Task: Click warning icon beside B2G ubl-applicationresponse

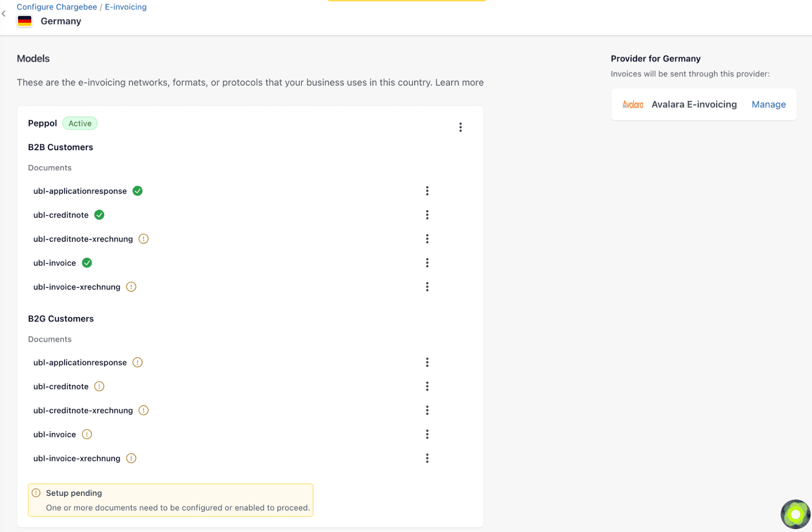Action: [138, 362]
